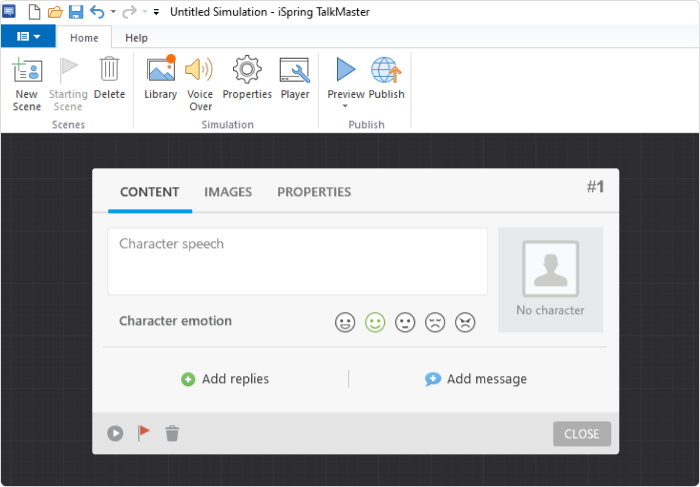The width and height of the screenshot is (700, 487).
Task: Select the neutral face emotion
Action: click(x=405, y=322)
